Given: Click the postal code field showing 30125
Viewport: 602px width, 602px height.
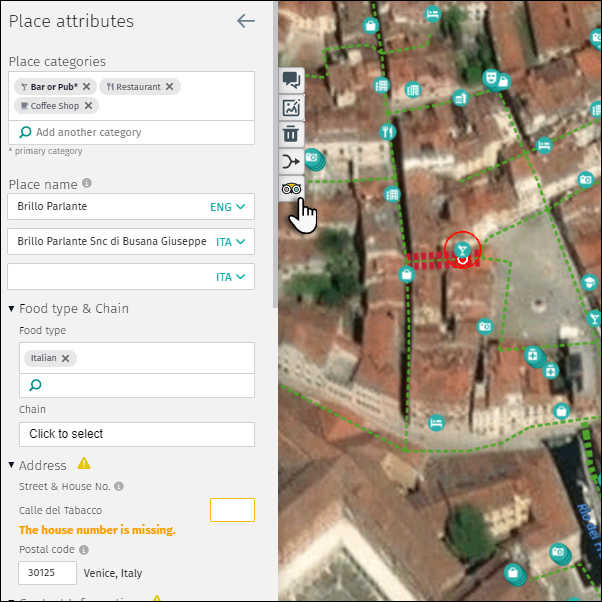Looking at the screenshot, I should coord(48,573).
